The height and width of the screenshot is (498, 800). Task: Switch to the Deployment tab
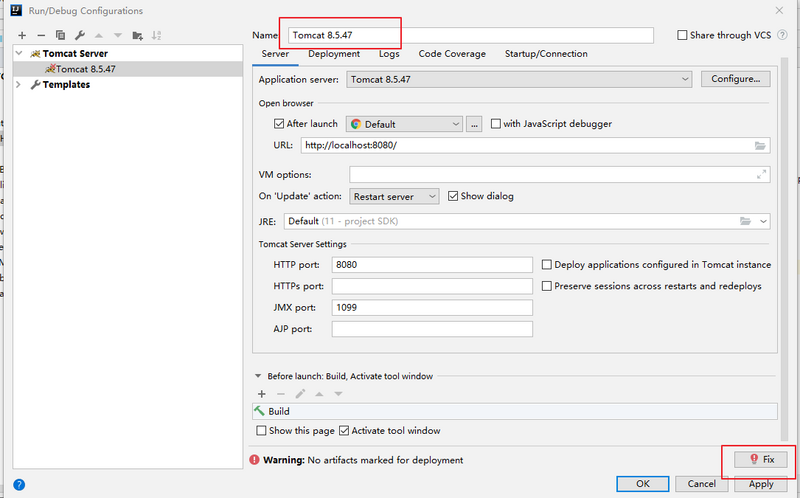tap(334, 54)
